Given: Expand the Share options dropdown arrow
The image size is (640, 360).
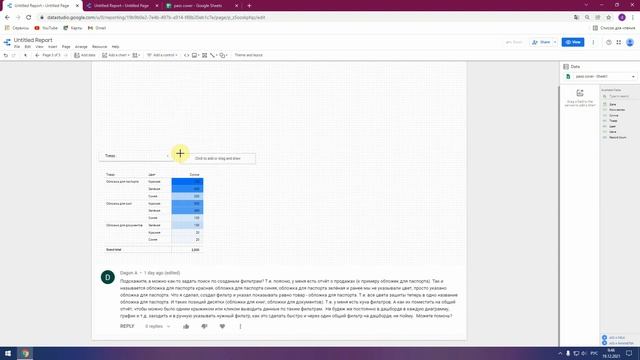Looking at the screenshot, I should [555, 42].
